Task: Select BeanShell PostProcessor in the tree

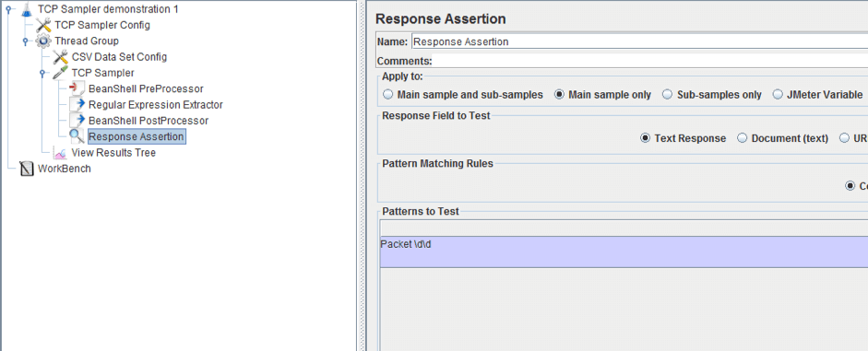Action: pos(149,121)
